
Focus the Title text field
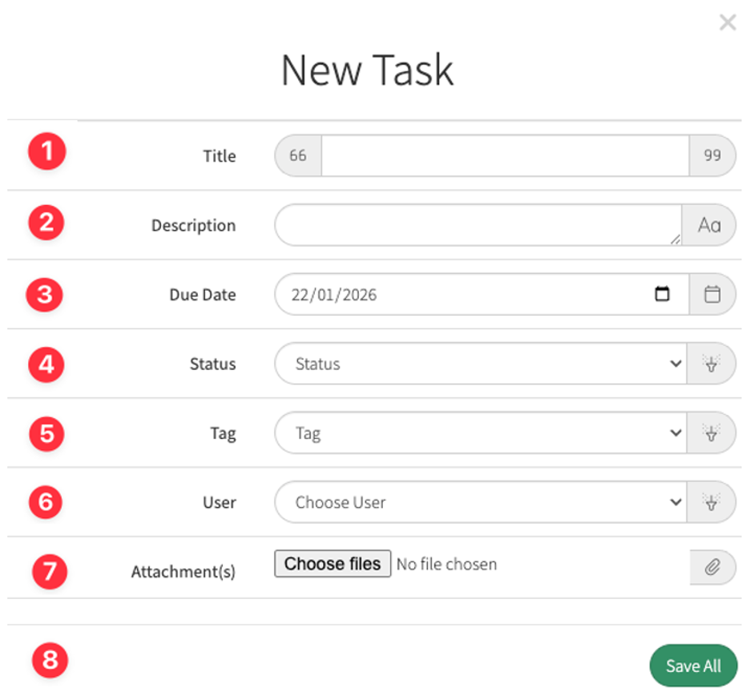(505, 155)
